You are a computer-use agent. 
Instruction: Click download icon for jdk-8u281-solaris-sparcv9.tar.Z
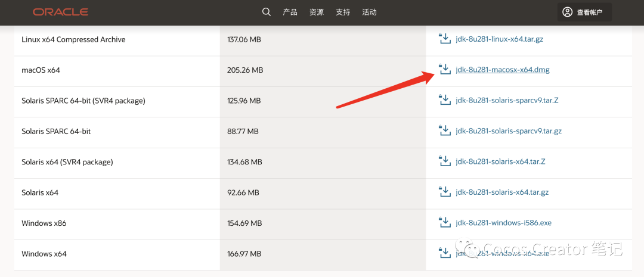point(445,100)
